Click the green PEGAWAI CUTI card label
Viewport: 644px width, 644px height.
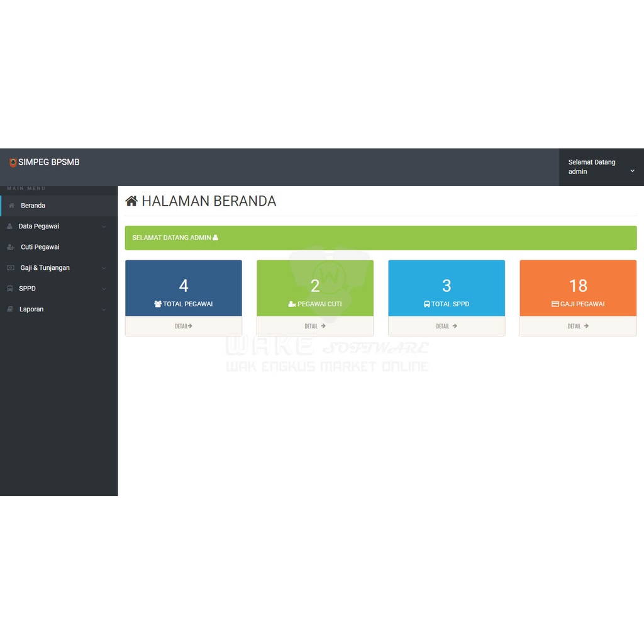click(x=319, y=304)
